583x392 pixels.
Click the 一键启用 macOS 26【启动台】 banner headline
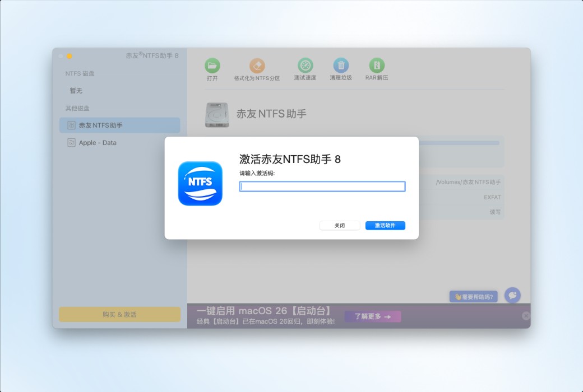tap(264, 311)
